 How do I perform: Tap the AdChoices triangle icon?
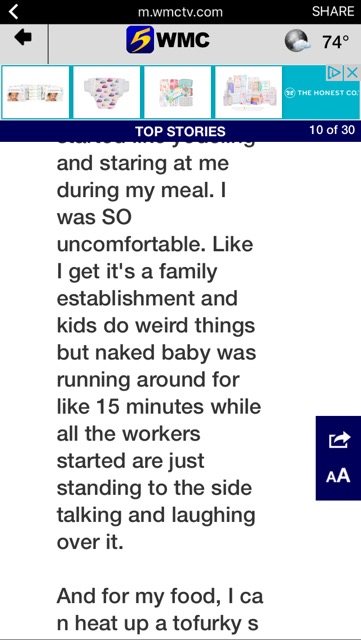pyautogui.click(x=335, y=73)
